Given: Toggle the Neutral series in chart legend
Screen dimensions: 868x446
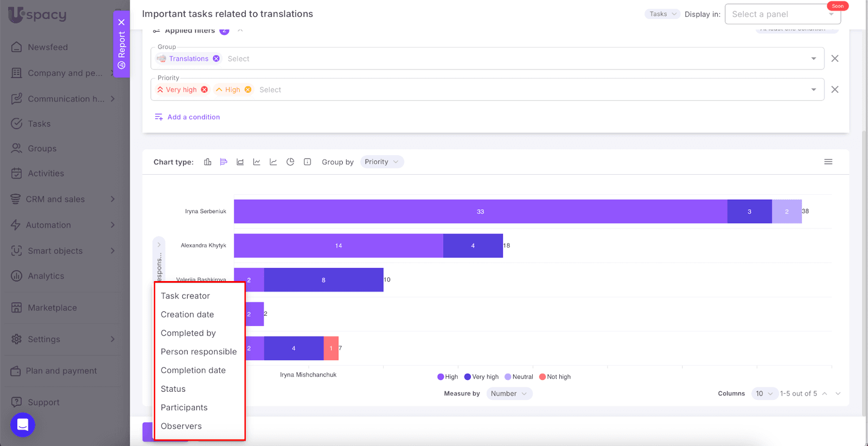Looking at the screenshot, I should (x=519, y=377).
